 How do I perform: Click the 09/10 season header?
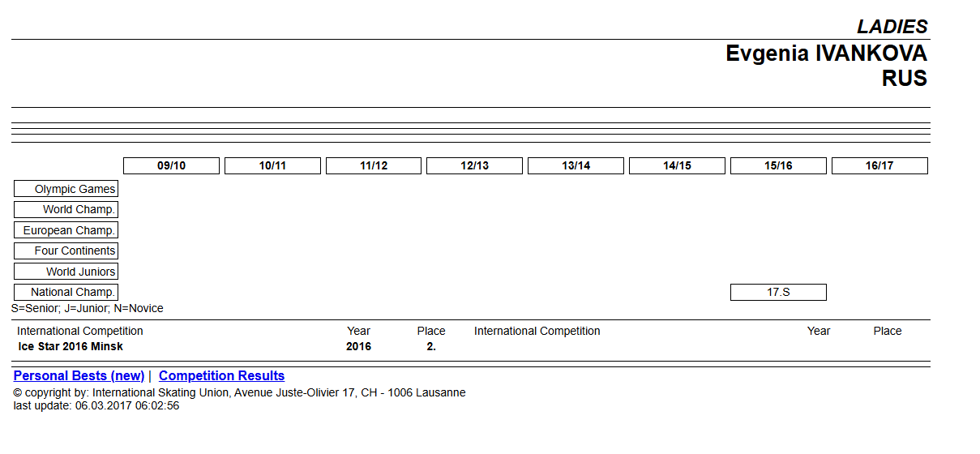(171, 166)
